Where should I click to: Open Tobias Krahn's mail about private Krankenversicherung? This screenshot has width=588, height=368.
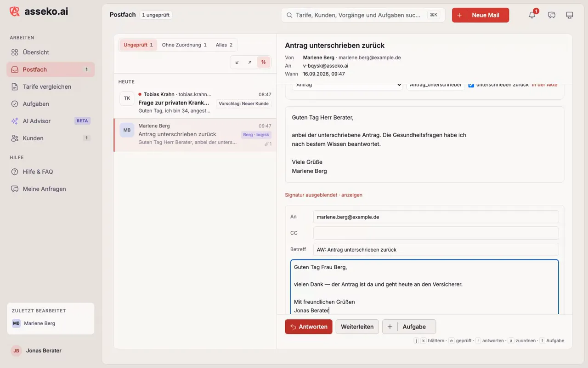coord(195,103)
